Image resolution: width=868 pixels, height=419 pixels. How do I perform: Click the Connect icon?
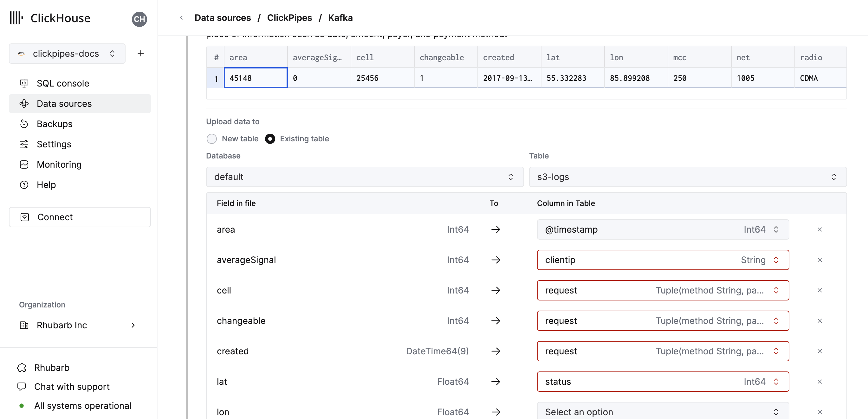click(24, 217)
